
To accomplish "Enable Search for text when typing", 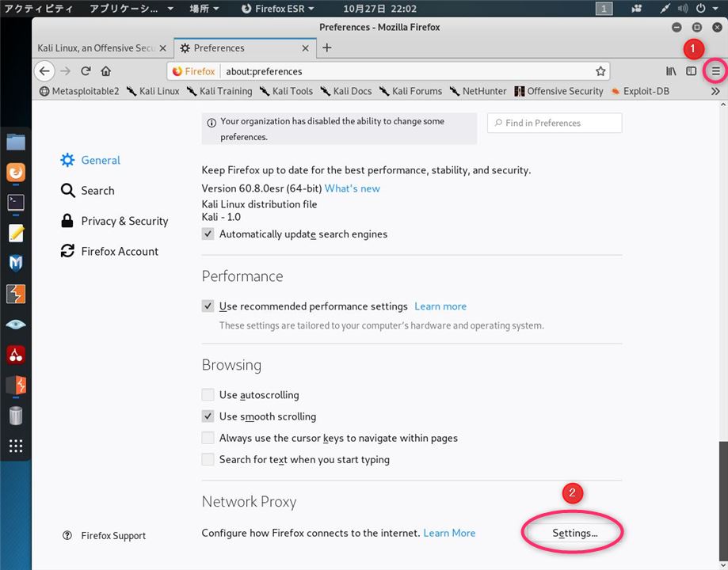I will pos(208,459).
